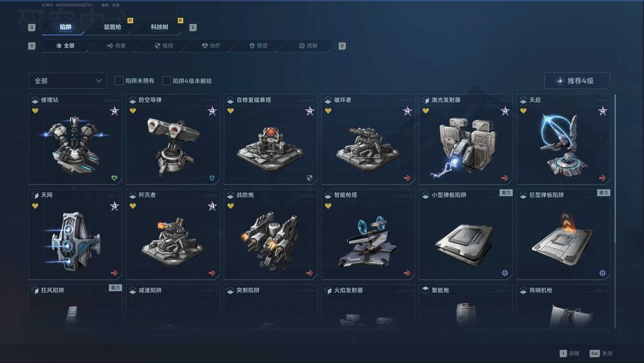Select the 伤害 category filter
This screenshot has height=363, width=644.
point(116,45)
